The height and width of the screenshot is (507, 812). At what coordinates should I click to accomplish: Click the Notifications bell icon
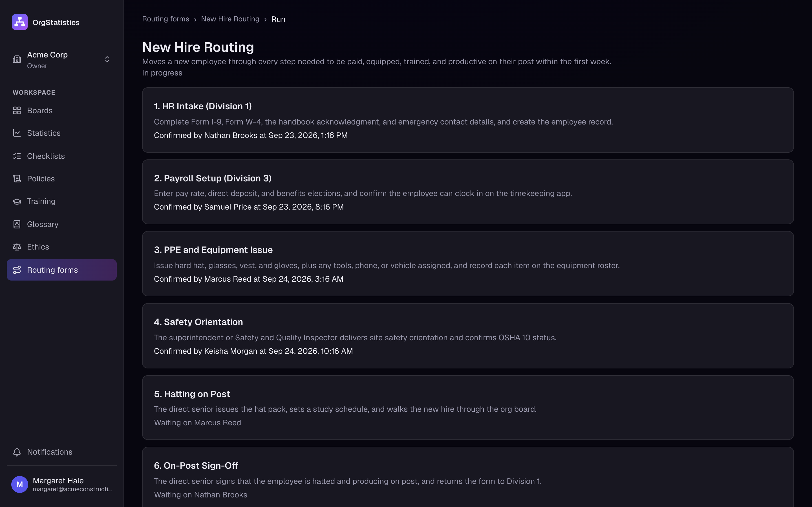click(x=17, y=452)
